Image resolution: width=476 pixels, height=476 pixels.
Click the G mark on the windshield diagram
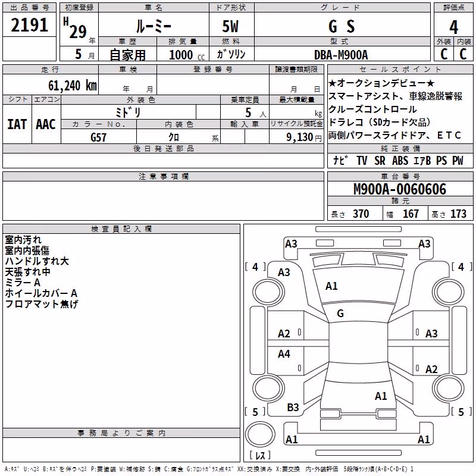(x=340, y=314)
